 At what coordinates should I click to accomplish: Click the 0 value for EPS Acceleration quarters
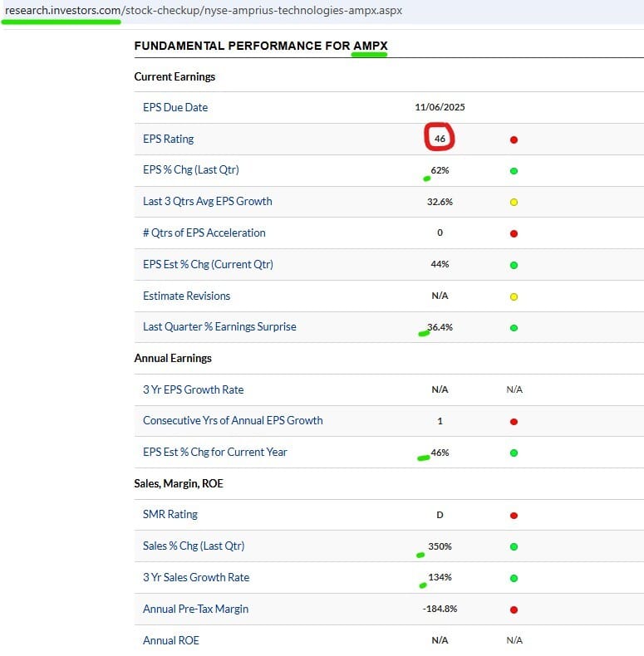tap(440, 233)
